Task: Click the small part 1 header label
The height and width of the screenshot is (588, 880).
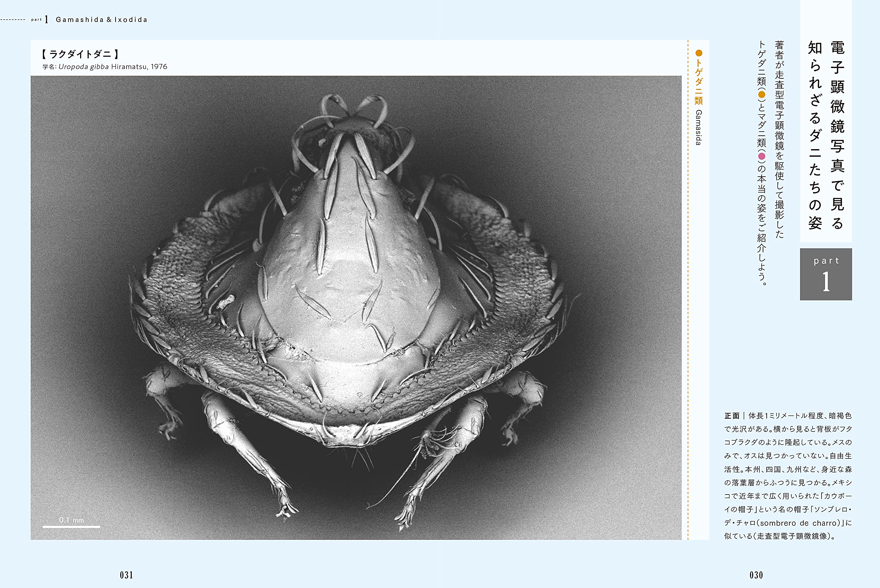Action: [40, 20]
